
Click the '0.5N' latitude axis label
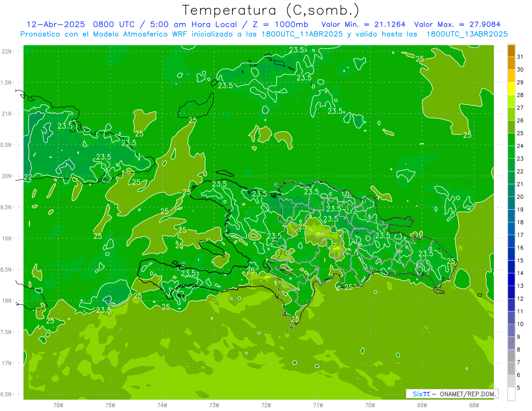(6, 145)
